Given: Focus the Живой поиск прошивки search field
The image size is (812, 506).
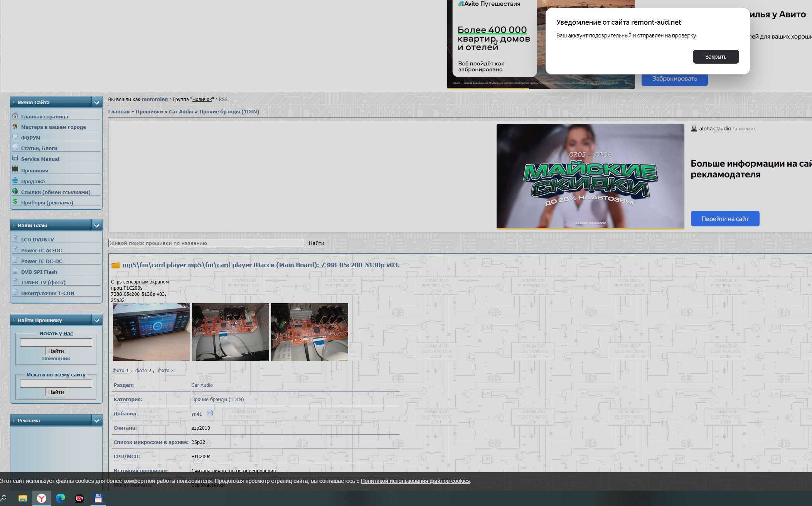Looking at the screenshot, I should pos(206,243).
